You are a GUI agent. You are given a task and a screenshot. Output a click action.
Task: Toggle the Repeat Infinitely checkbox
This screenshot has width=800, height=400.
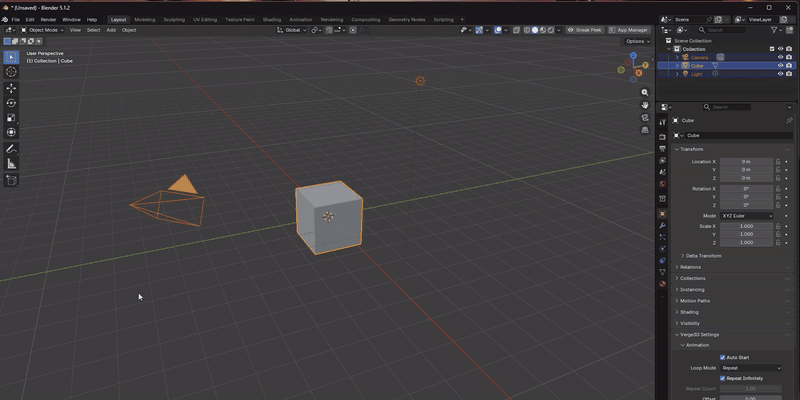tap(722, 379)
